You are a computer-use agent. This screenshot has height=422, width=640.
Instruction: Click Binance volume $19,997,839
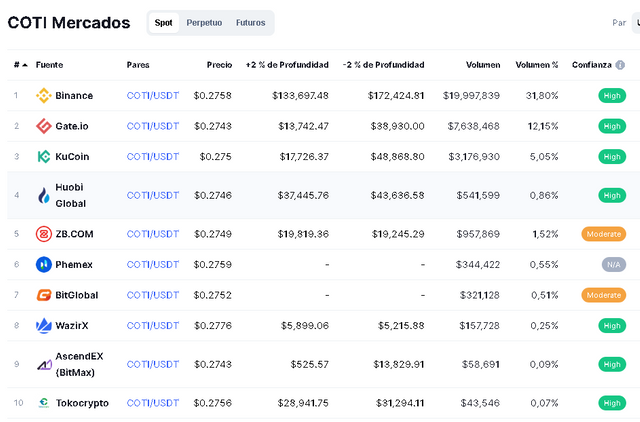[x=471, y=96]
